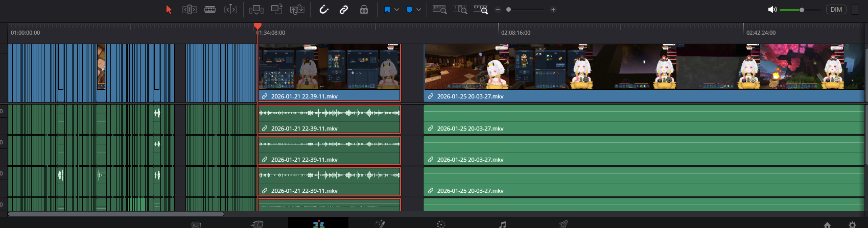Click the Overwrite Clip toolbar icon

click(x=277, y=9)
